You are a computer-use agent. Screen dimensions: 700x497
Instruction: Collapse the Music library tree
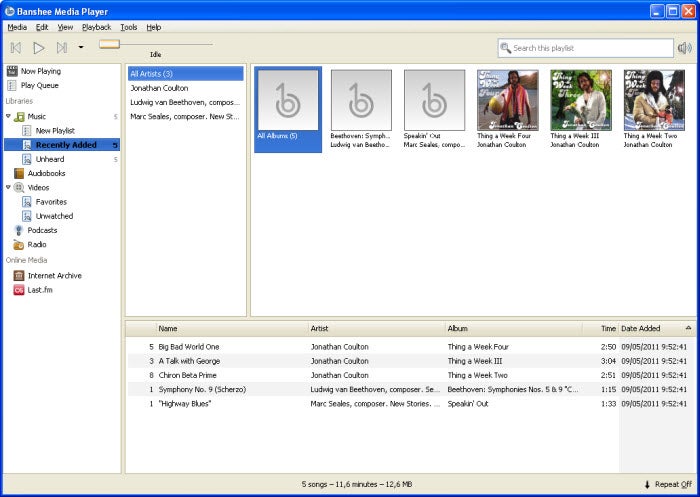8,117
